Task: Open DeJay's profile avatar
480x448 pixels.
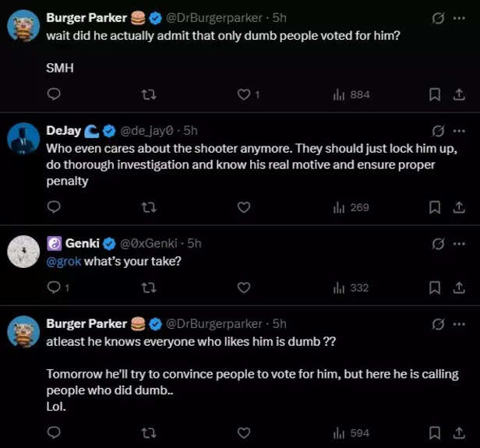Action: tap(23, 138)
